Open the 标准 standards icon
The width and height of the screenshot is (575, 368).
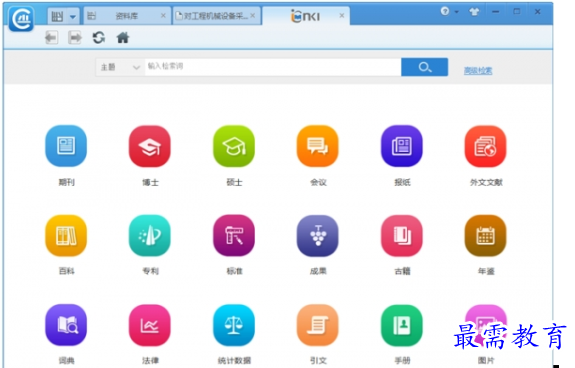pos(234,235)
